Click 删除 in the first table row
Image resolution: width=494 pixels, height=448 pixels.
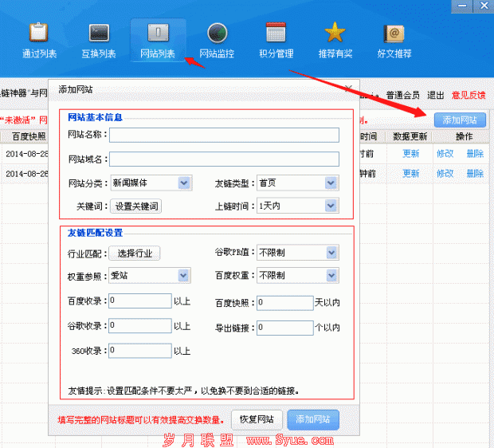coord(475,154)
